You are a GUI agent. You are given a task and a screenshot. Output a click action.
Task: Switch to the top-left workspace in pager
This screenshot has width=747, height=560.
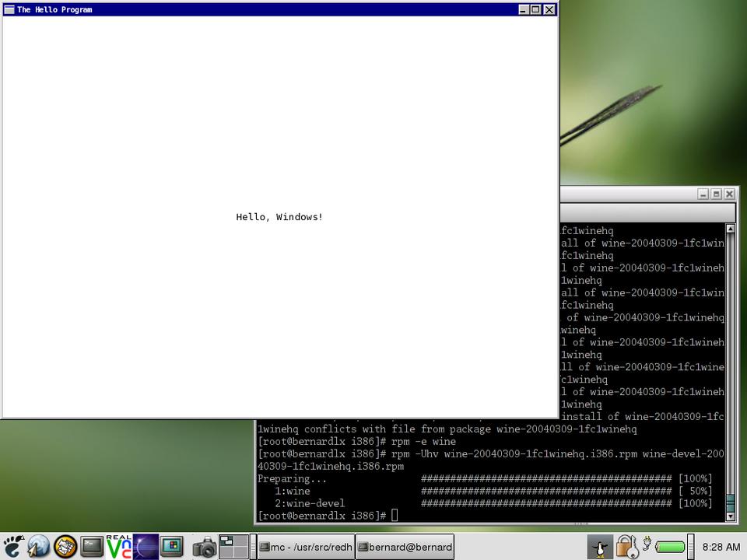click(226, 541)
